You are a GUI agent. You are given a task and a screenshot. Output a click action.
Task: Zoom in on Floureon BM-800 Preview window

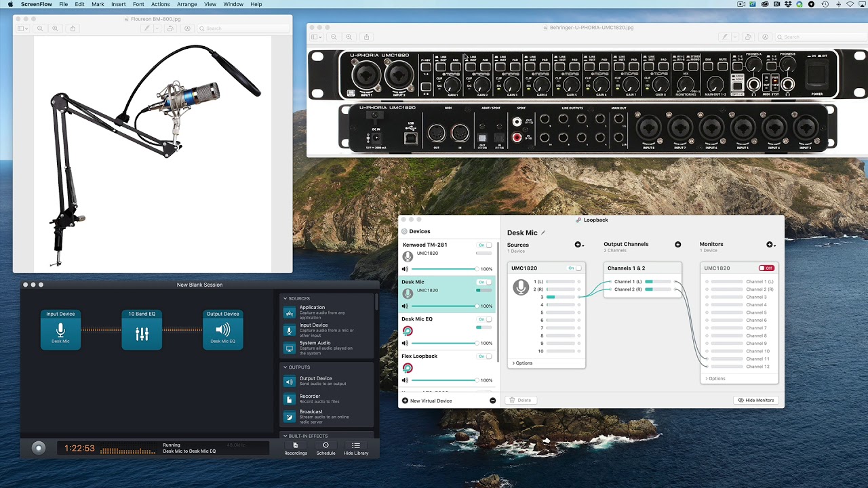click(55, 28)
